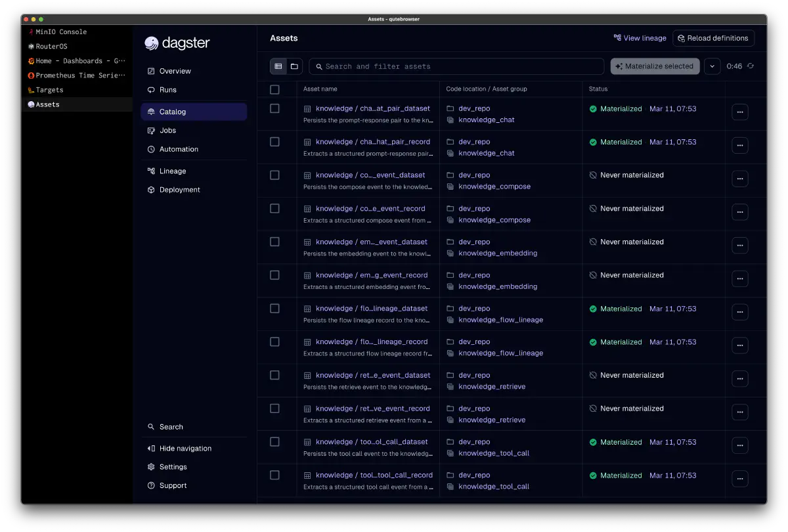Image resolution: width=788 pixels, height=532 pixels.
Task: Click table icon beside em...g_event_record
Action: point(307,275)
